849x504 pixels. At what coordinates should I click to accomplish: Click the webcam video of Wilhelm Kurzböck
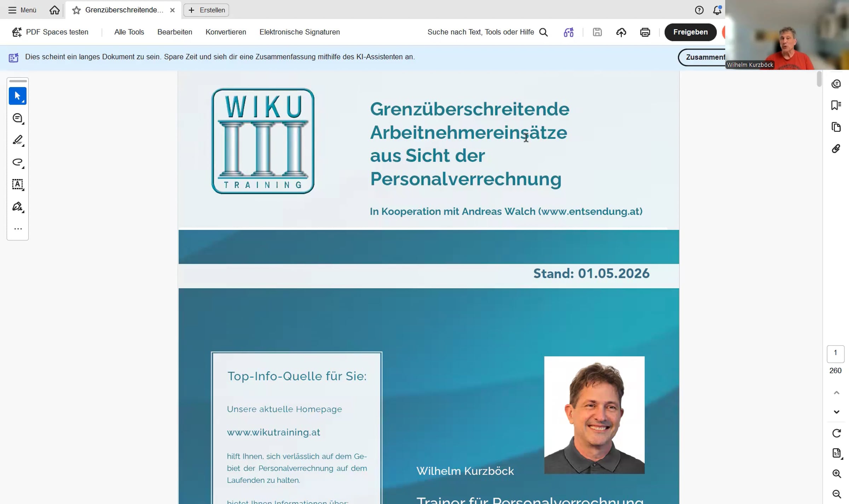coord(787,35)
